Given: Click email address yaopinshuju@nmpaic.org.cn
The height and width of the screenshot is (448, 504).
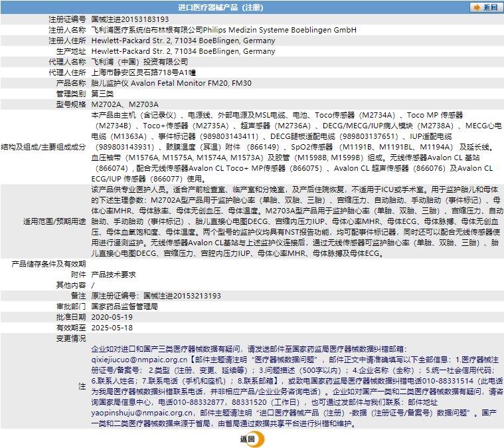Looking at the screenshot, I should pyautogui.click(x=141, y=413).
